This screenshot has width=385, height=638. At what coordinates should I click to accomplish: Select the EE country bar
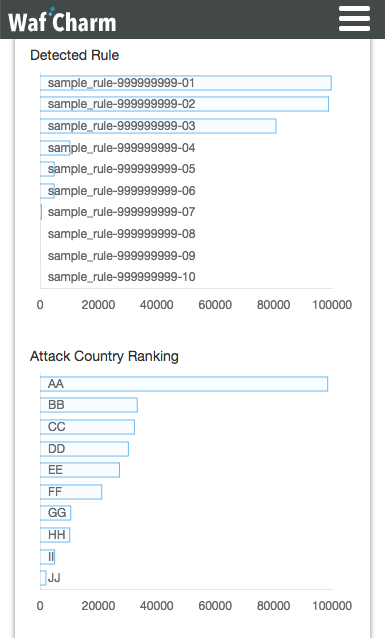80,470
